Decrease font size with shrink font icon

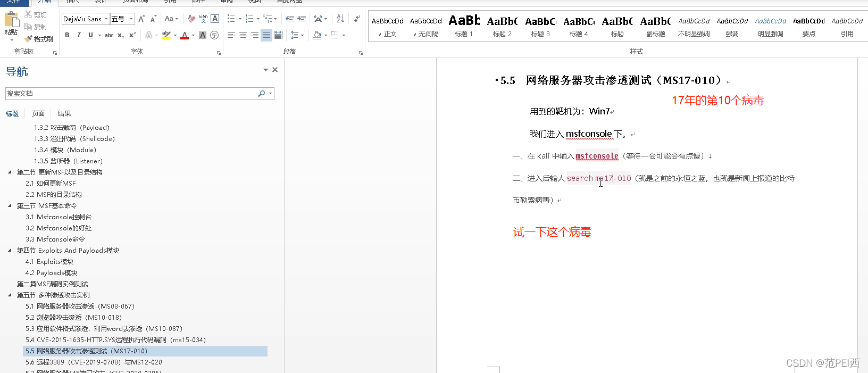tap(153, 19)
